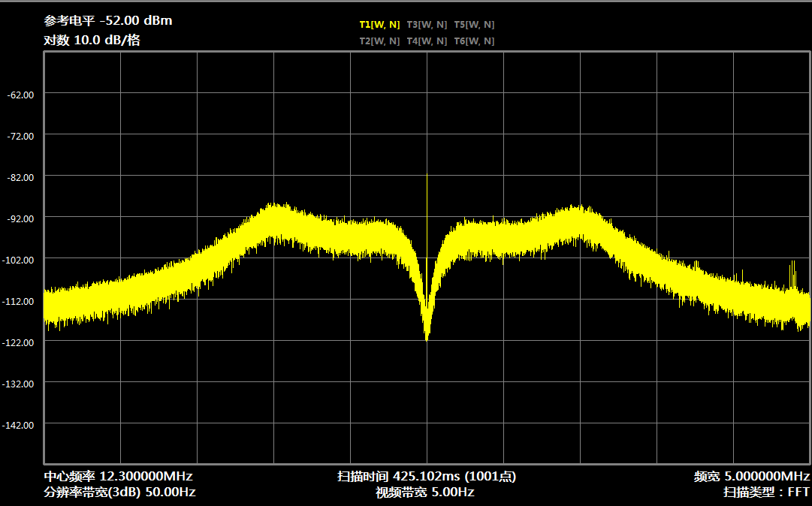This screenshot has width=812, height=506.
Task: Open the 扫描类型 : FFT setting
Action: pos(766,492)
